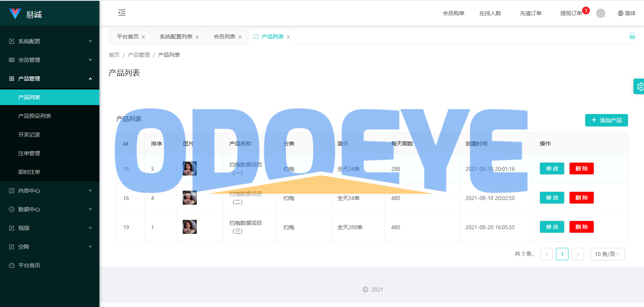Close the 会员列表 tab
644x307 pixels.
tap(240, 37)
